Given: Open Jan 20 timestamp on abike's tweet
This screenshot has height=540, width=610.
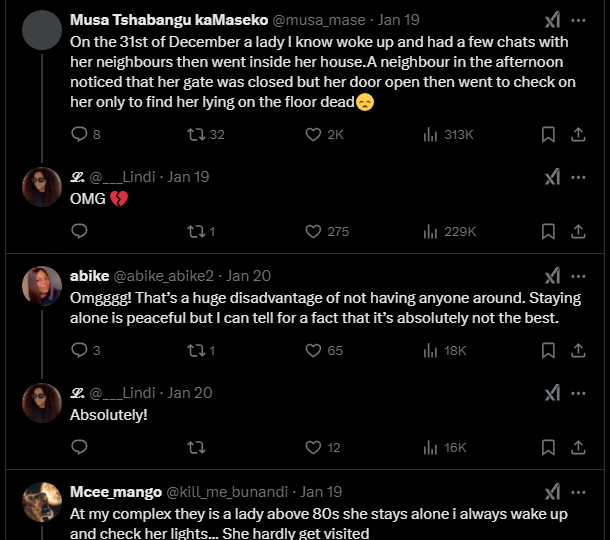Looking at the screenshot, I should tap(249, 276).
